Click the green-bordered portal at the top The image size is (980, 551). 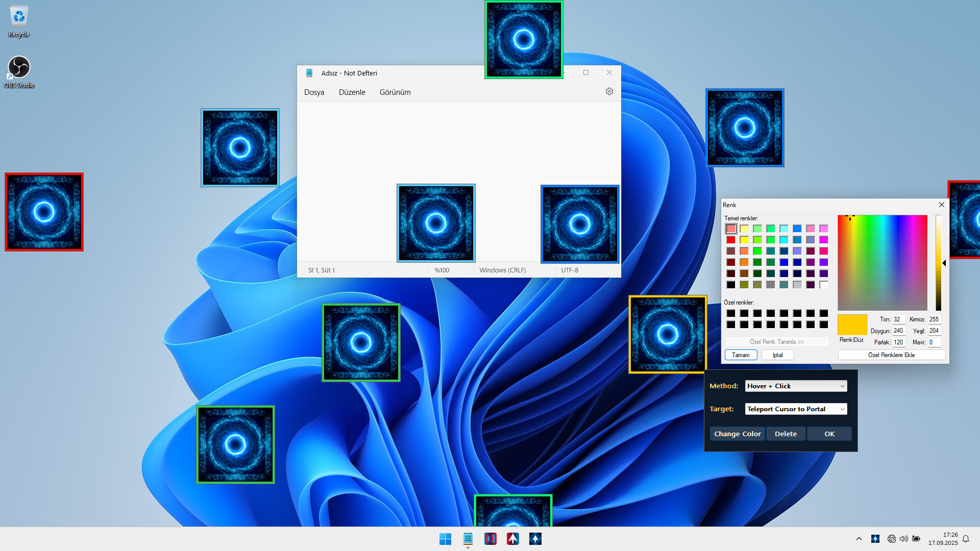coord(523,39)
